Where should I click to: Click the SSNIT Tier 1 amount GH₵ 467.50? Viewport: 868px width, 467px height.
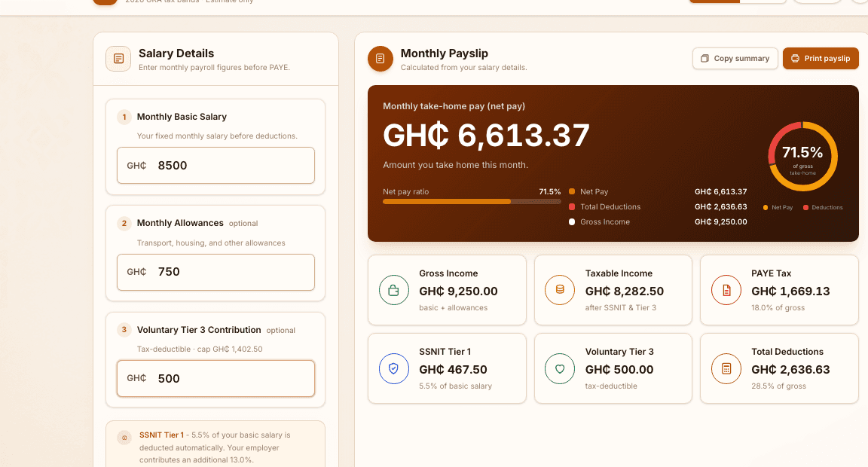pyautogui.click(x=453, y=370)
